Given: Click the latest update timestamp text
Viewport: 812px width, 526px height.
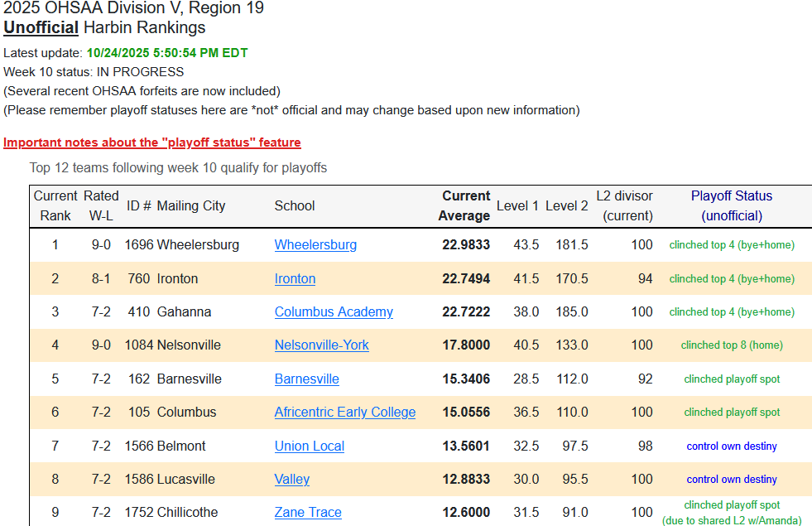Looking at the screenshot, I should (x=167, y=53).
